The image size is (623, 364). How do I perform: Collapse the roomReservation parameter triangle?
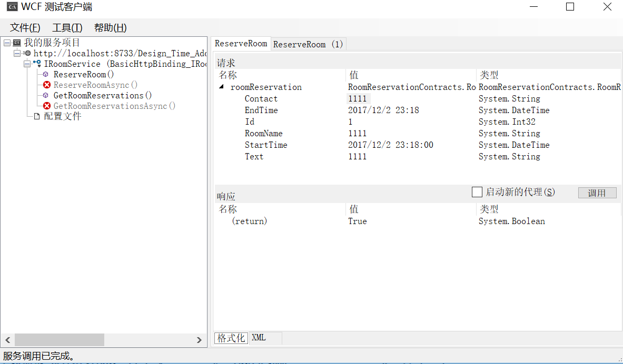point(222,87)
